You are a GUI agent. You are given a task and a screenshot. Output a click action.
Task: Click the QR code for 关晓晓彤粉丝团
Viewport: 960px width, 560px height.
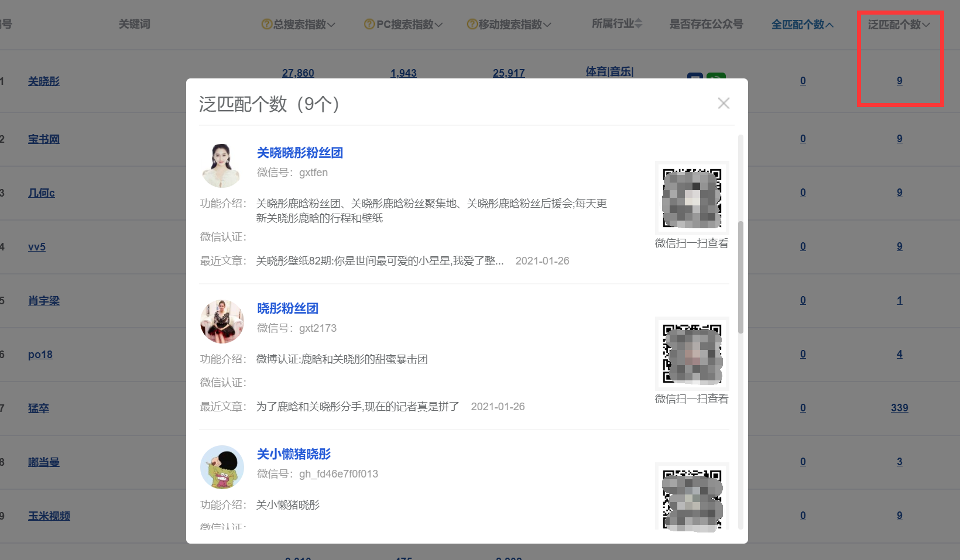click(x=691, y=198)
